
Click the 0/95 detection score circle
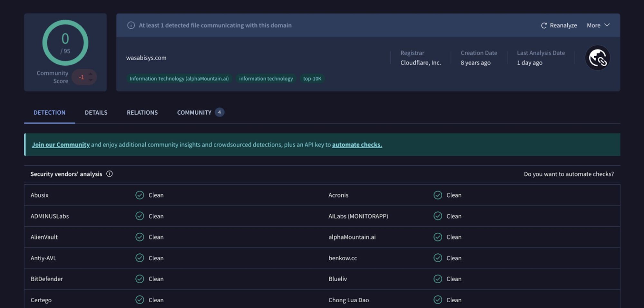(65, 43)
